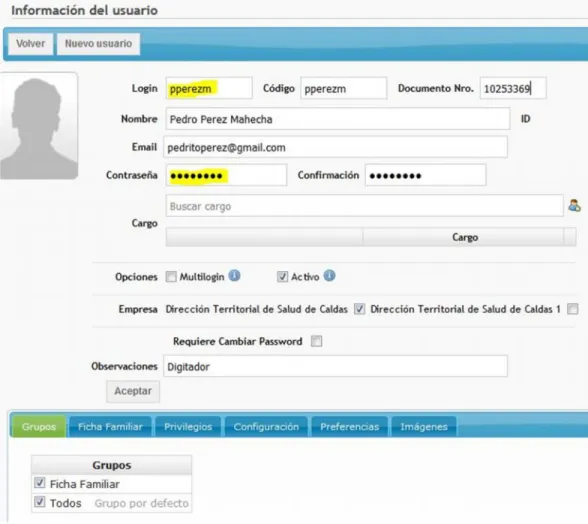Enable Requiere Cambiar Password checkbox
The width and height of the screenshot is (588, 524).
[x=316, y=341]
